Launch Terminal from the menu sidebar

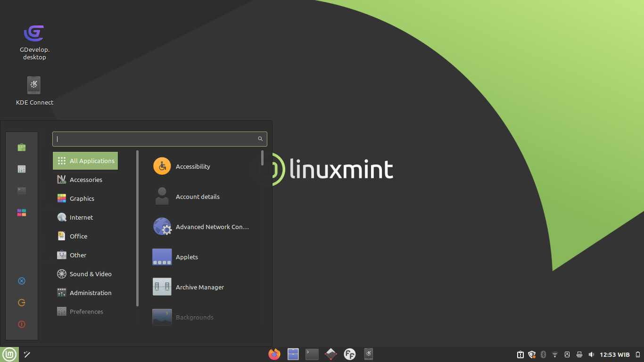(x=22, y=191)
